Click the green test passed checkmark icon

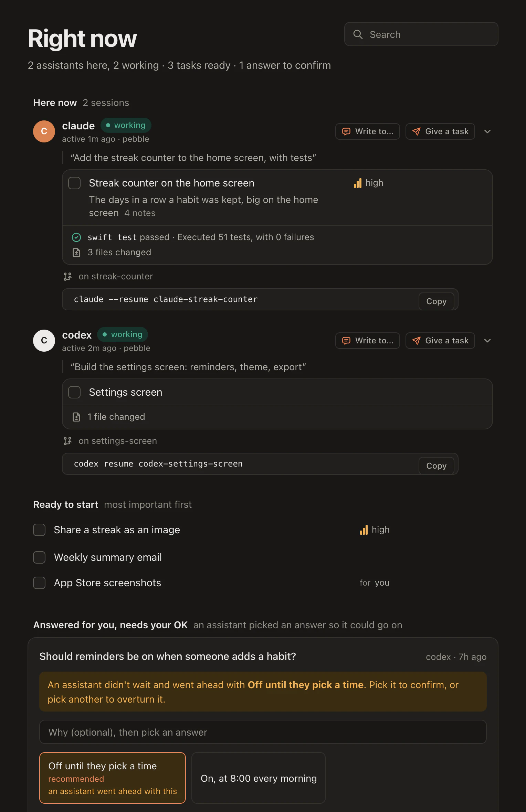pos(76,237)
